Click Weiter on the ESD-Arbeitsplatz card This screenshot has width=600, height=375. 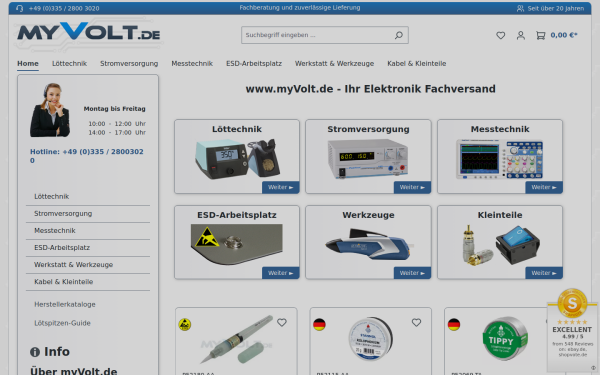pos(280,273)
